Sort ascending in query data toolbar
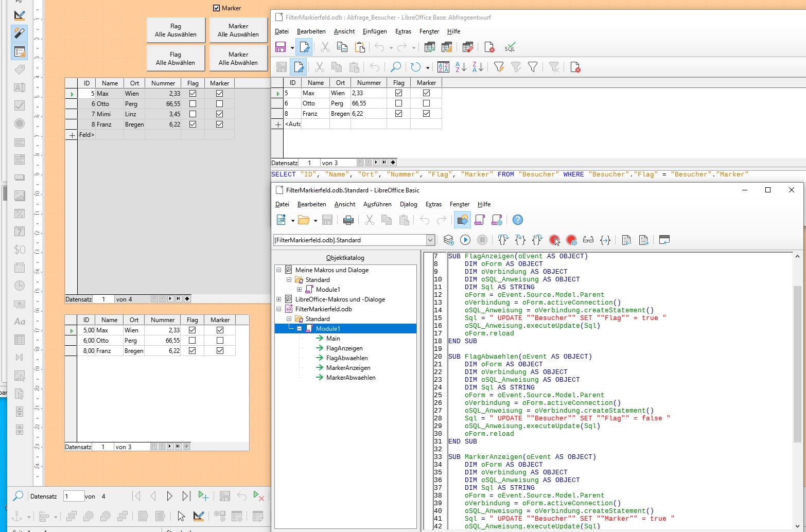 (x=461, y=67)
